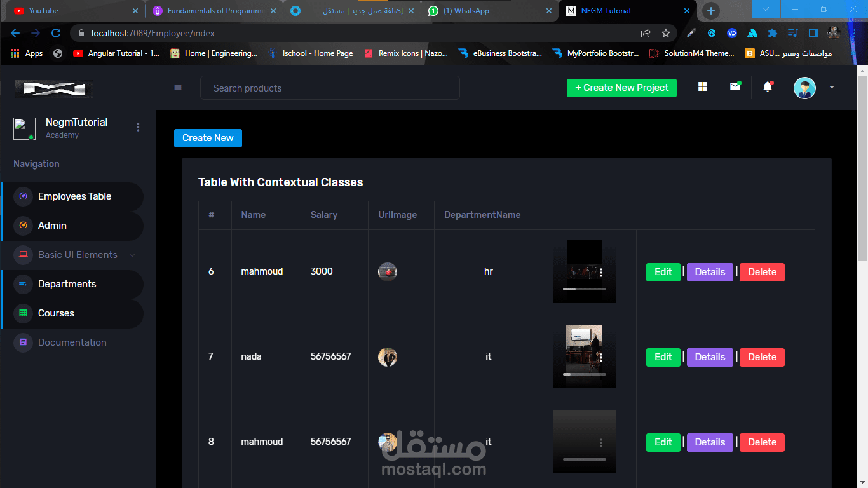The width and height of the screenshot is (868, 488).
Task: Close the YouTube tab
Action: pyautogui.click(x=135, y=11)
